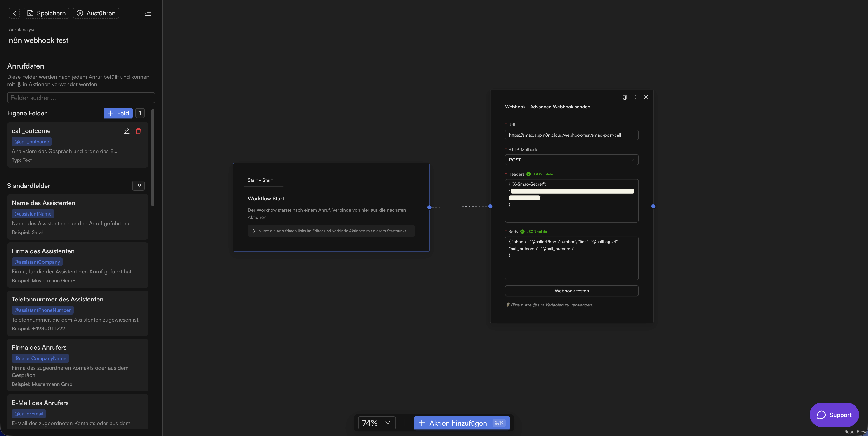The image size is (868, 436).
Task: Select the Telefonnummer des Assistenten card title
Action: [58, 299]
